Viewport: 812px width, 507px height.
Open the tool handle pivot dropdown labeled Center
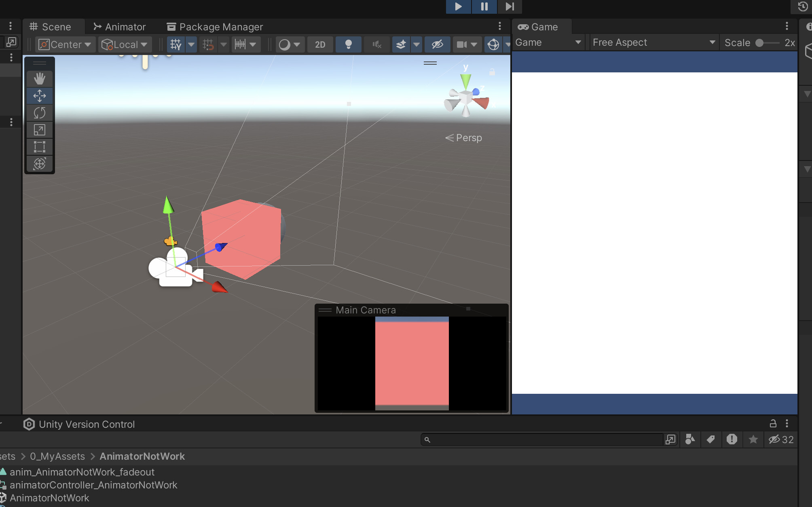pyautogui.click(x=65, y=44)
